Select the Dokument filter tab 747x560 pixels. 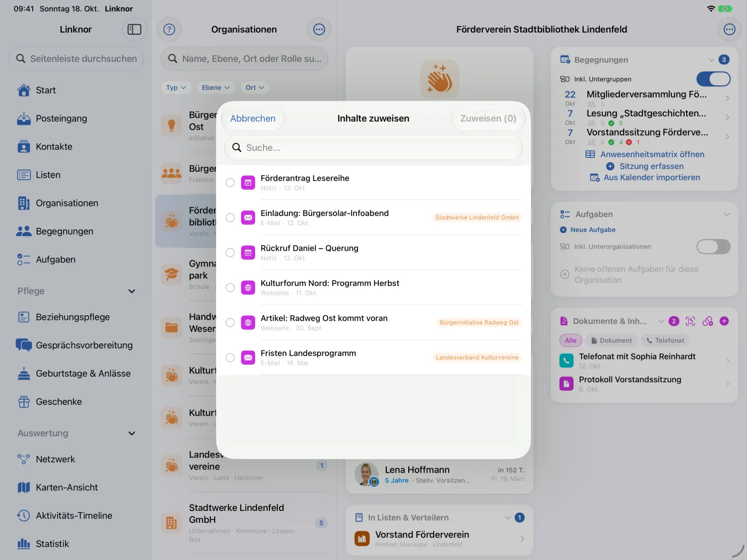[611, 341]
